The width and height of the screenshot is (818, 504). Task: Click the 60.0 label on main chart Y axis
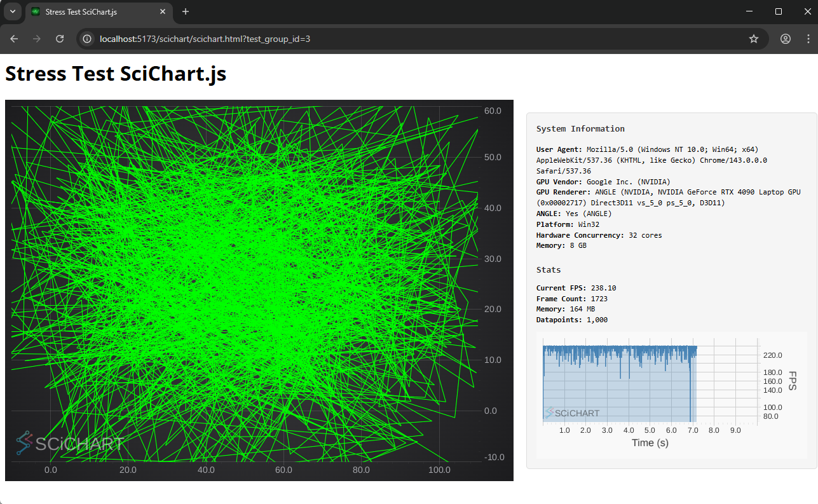(493, 111)
